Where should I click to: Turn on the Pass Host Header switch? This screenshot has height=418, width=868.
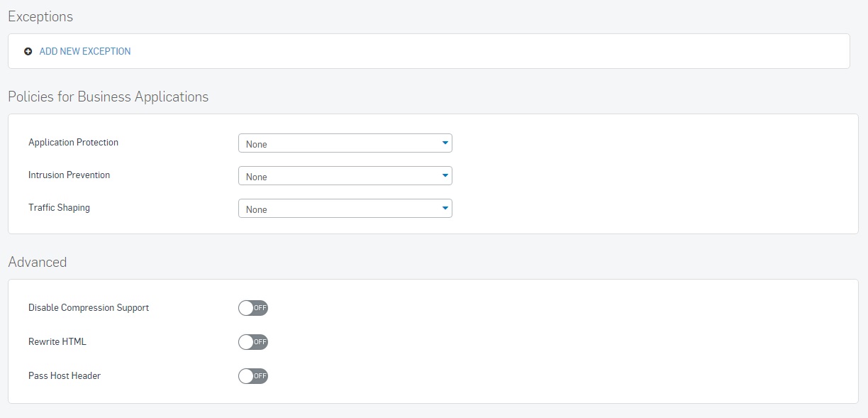[x=253, y=376]
